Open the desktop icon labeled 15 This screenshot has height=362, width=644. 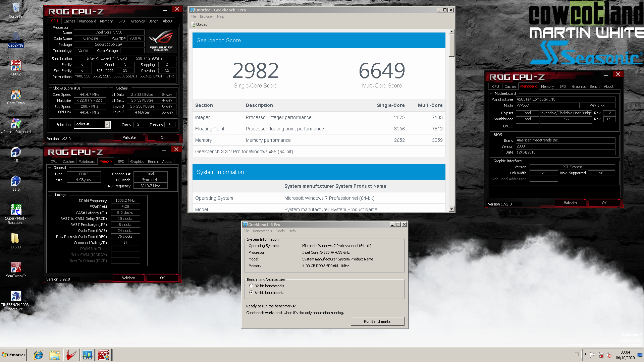16,155
